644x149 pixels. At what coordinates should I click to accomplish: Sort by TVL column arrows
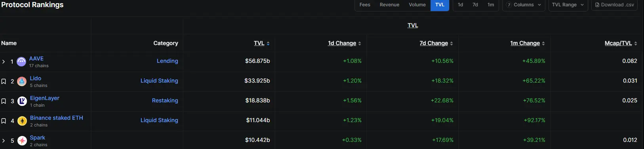(x=268, y=43)
